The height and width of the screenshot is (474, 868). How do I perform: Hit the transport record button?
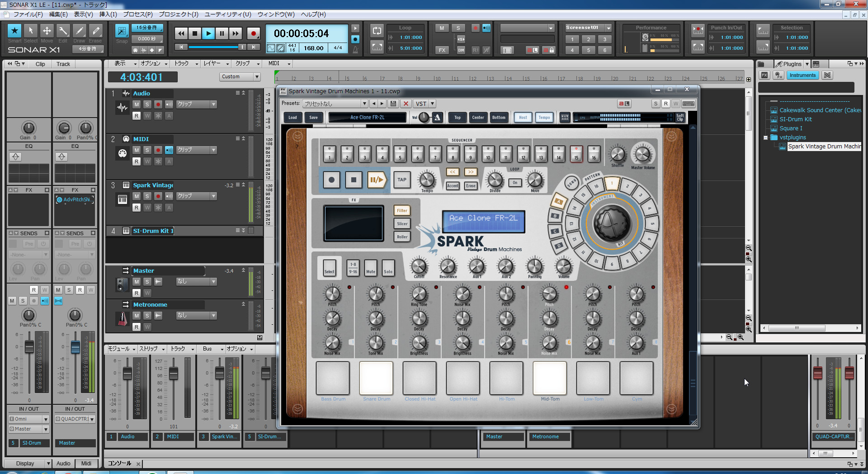coord(253,33)
